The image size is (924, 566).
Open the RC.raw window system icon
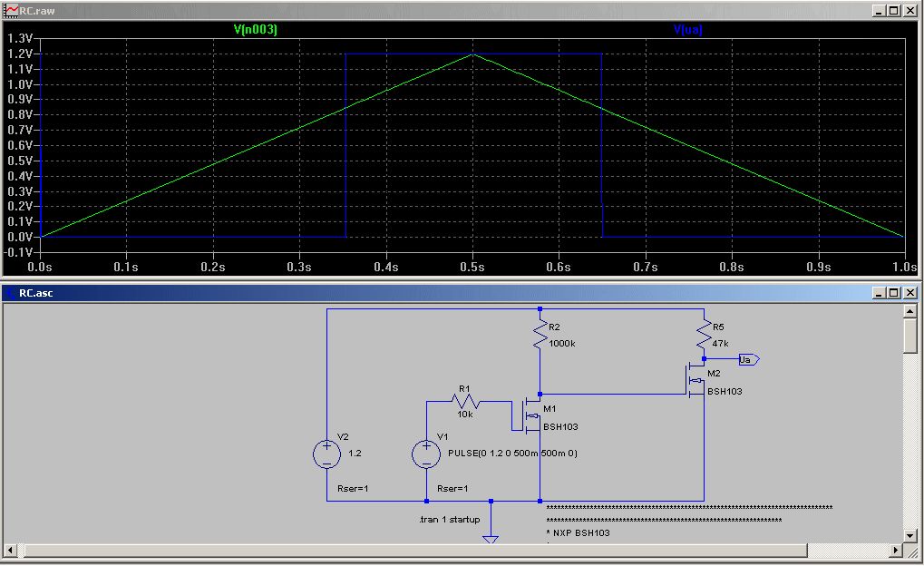[11, 11]
